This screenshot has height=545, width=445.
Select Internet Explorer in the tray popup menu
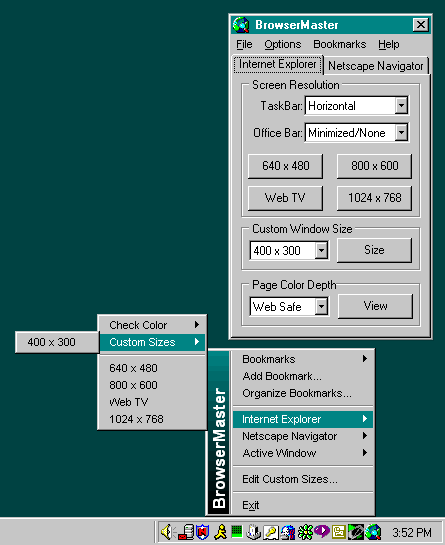tap(303, 419)
